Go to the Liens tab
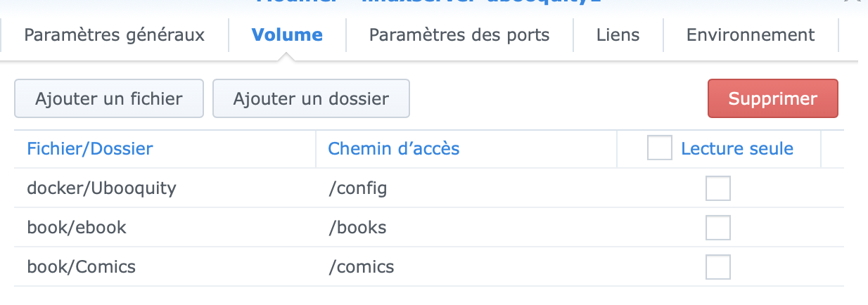The height and width of the screenshot is (305, 868). 618,35
